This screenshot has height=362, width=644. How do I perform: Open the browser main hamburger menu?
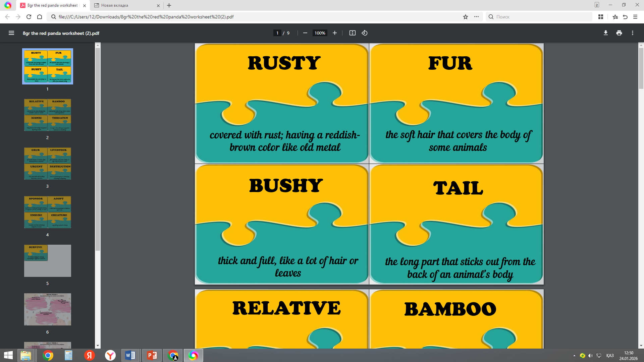635,17
